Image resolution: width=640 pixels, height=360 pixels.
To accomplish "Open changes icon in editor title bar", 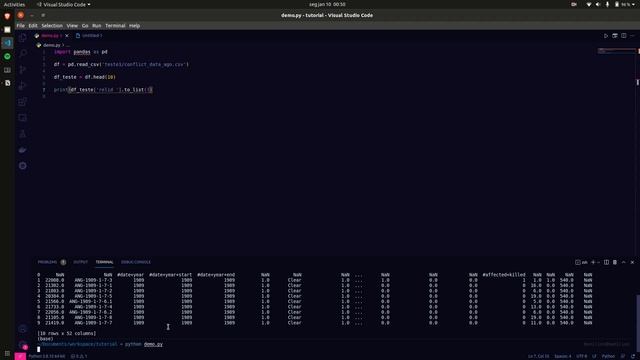I will coord(615,36).
